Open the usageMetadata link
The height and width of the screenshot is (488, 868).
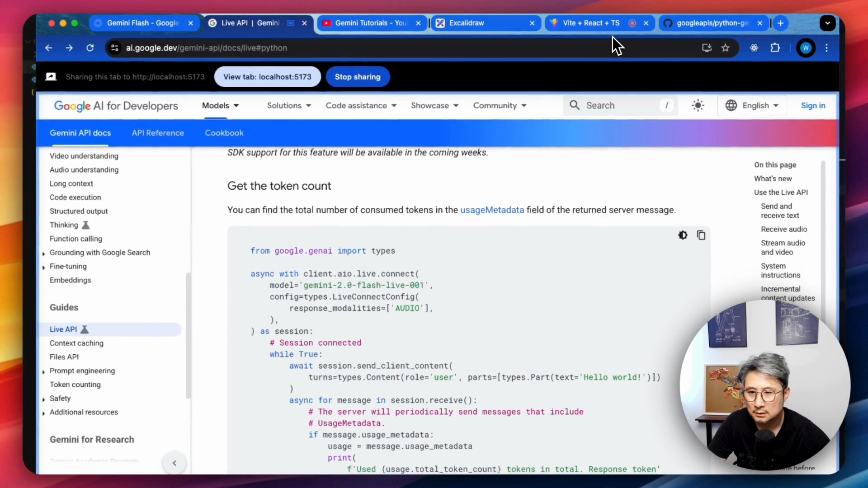[492, 210]
